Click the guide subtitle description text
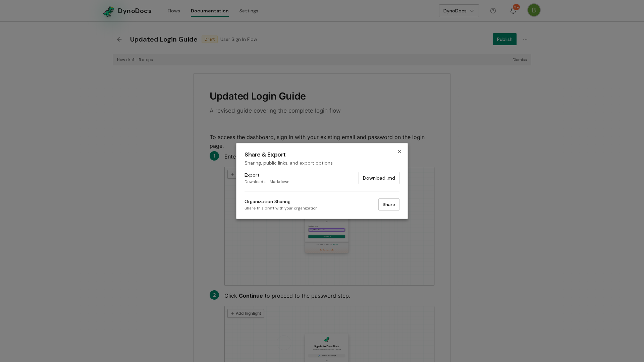This screenshot has width=644, height=362. pyautogui.click(x=275, y=111)
